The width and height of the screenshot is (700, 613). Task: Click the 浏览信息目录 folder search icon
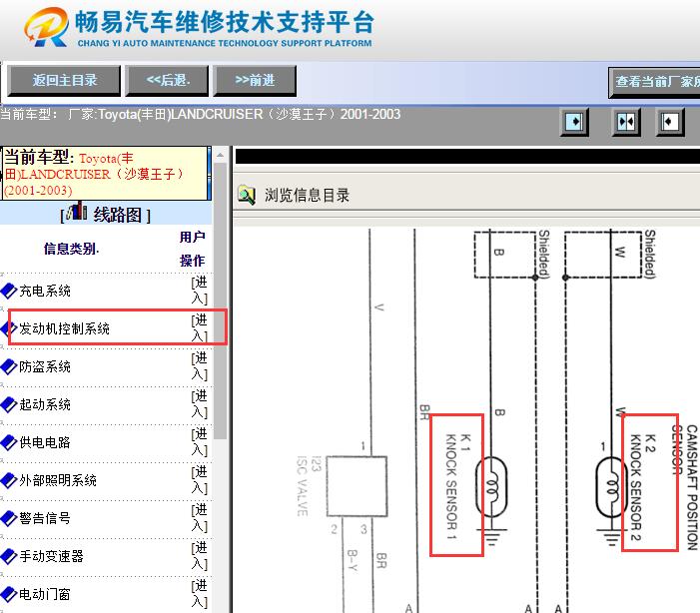tap(247, 195)
